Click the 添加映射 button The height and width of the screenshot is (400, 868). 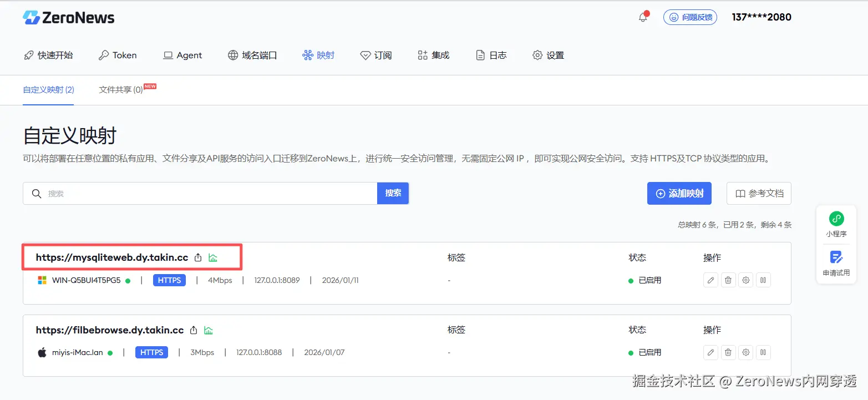(679, 194)
